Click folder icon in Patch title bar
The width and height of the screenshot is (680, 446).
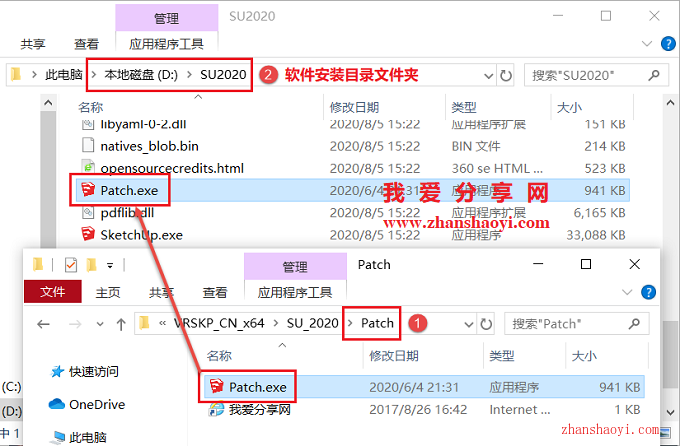pos(38,264)
